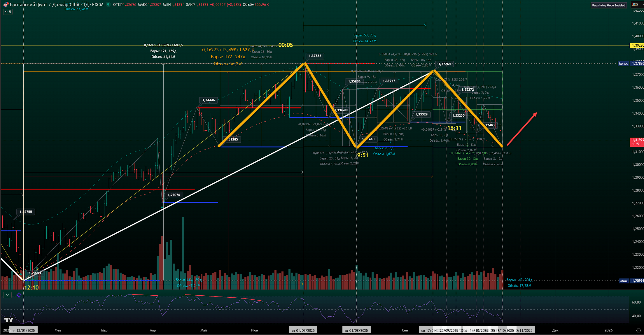Screen dimensions: 644x335
Task: Click the Мин. low price tag
Action: (x=624, y=281)
